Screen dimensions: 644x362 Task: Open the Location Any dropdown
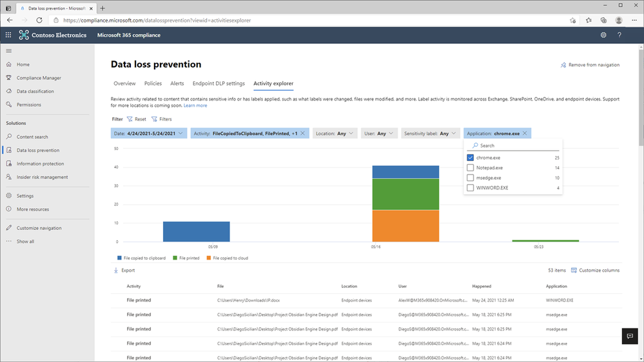(335, 133)
